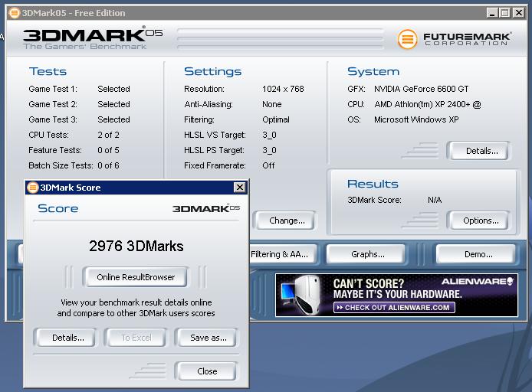
Task: Click the Save as... button
Action: point(209,338)
